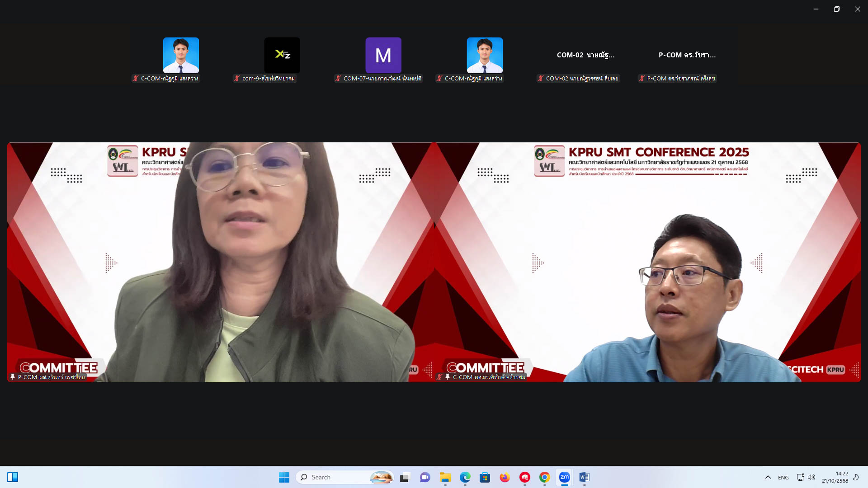
Task: Click the muted mic icon beside the COM-07 name
Action: tap(338, 79)
